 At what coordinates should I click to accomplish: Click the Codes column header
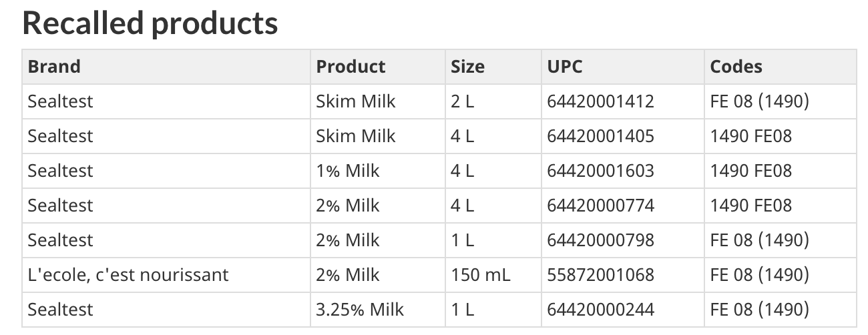pos(781,67)
